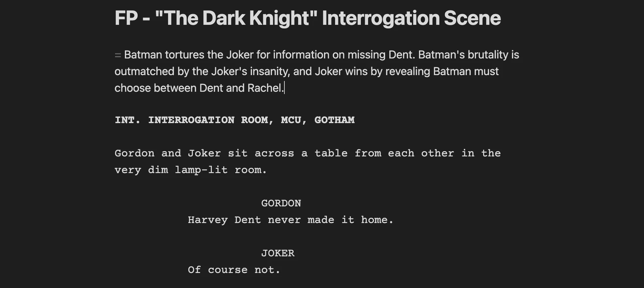This screenshot has width=644, height=288.
Task: Click the synopsis line beginning "outmatched by the Joker's"
Action: (307, 71)
